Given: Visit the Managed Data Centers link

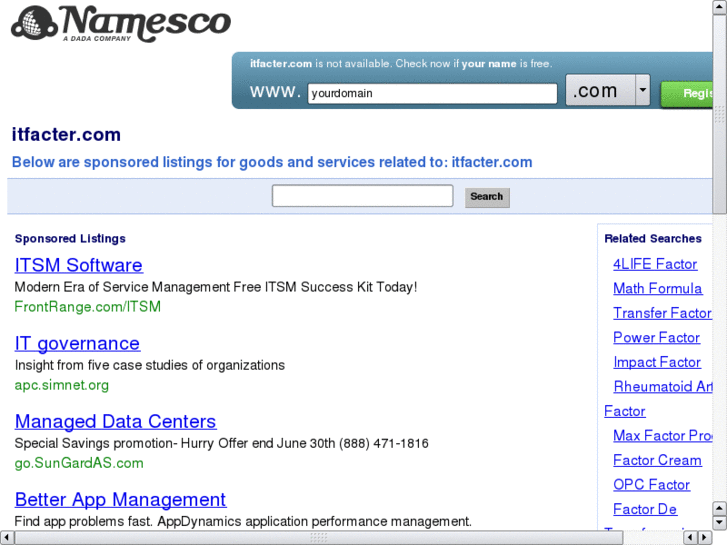Looking at the screenshot, I should coord(115,421).
